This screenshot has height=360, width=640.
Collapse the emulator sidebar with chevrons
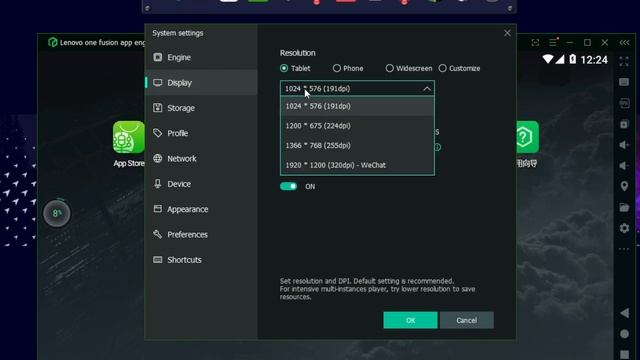tap(624, 42)
